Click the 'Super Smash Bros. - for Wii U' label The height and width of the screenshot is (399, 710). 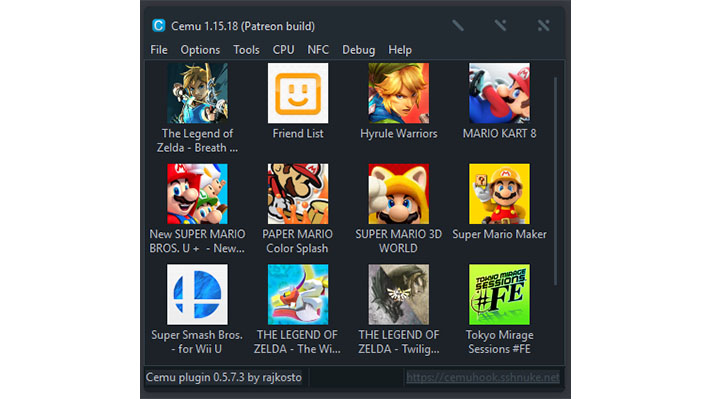(x=197, y=342)
